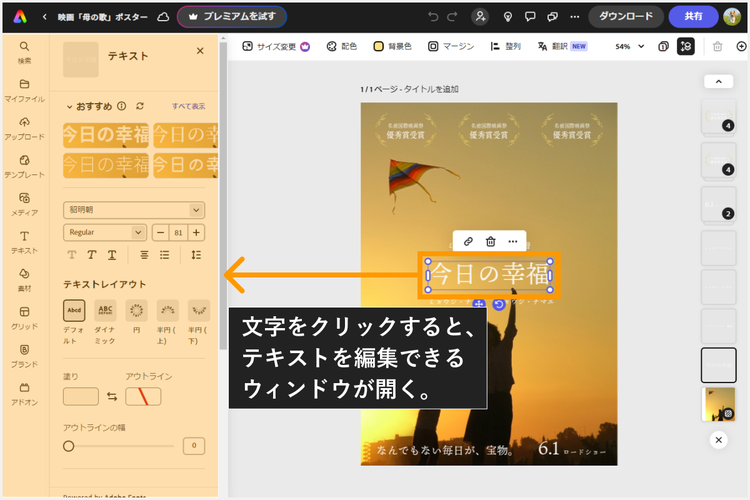Delete text using floating toolbar trash icon
The height and width of the screenshot is (500, 750).
pyautogui.click(x=490, y=241)
